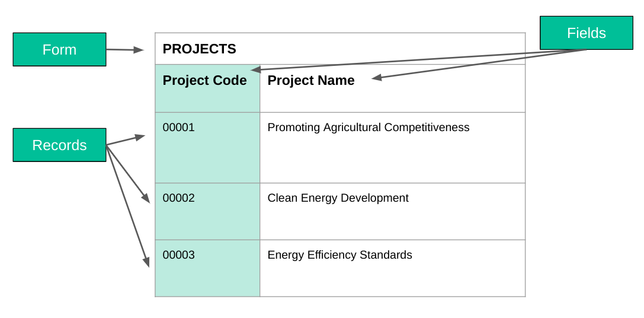Click Promoting Agricultural Competitiveness cell
The image size is (644, 318).
pos(393,148)
